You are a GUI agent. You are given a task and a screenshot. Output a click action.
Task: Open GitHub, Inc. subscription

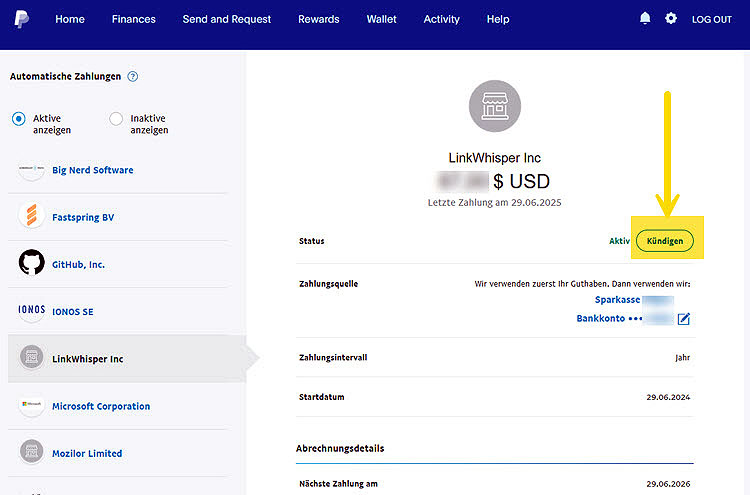point(78,264)
